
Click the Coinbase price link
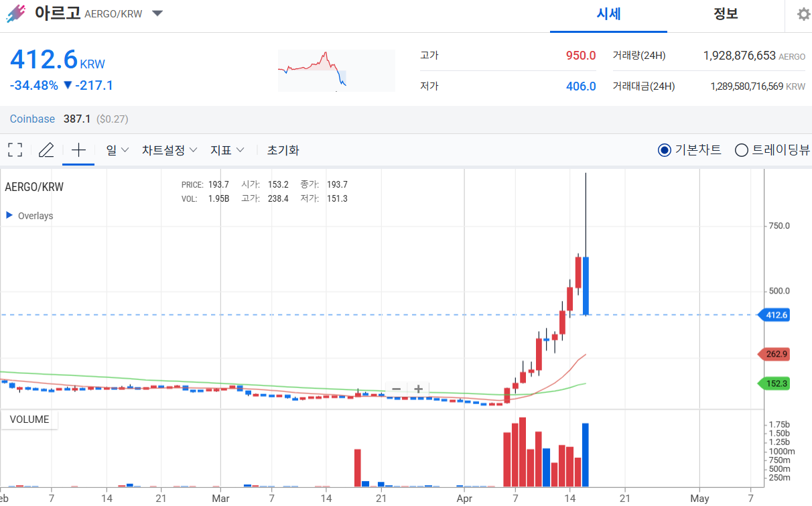coord(32,119)
